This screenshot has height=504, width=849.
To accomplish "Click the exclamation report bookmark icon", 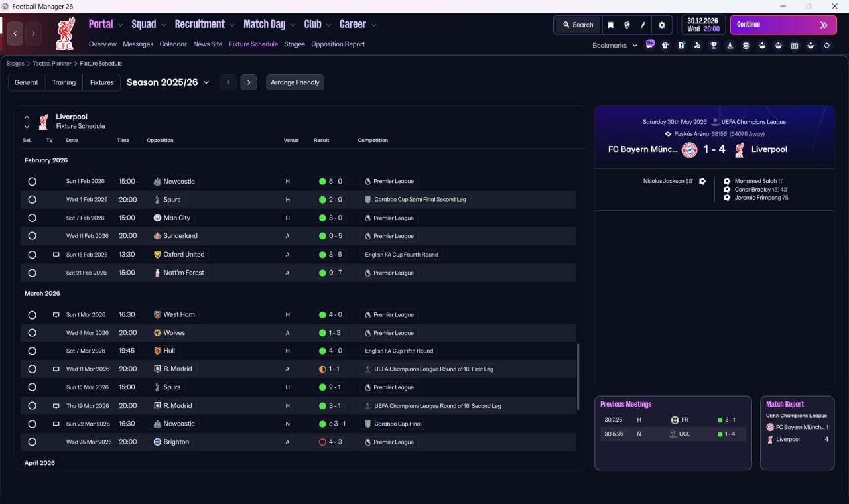I will pos(681,46).
